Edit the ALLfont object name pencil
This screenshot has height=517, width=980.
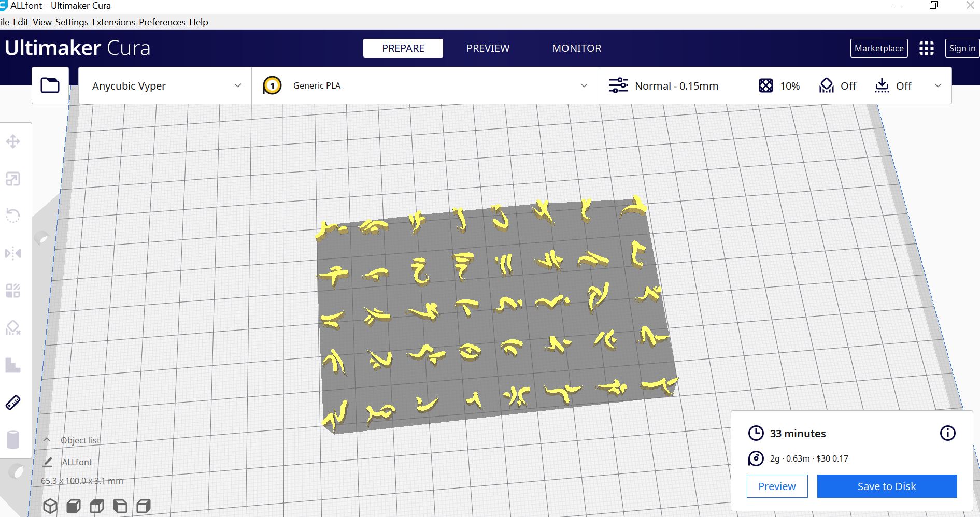click(x=48, y=462)
